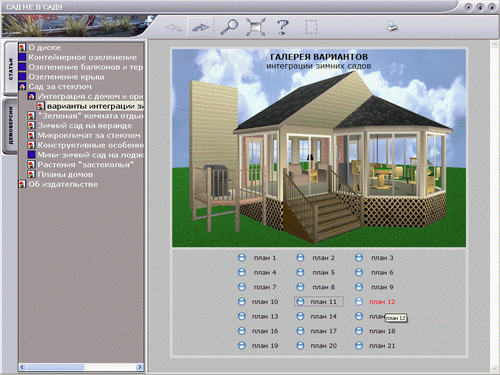Screen dimensions: 500x375
Task: Click the fit-to-screen expand icon
Action: (x=256, y=27)
